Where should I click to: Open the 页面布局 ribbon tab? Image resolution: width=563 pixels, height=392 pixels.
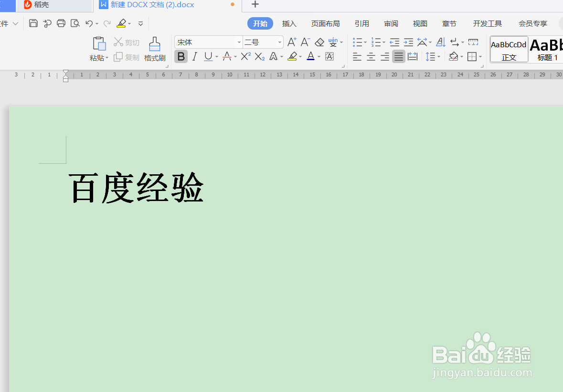click(325, 23)
